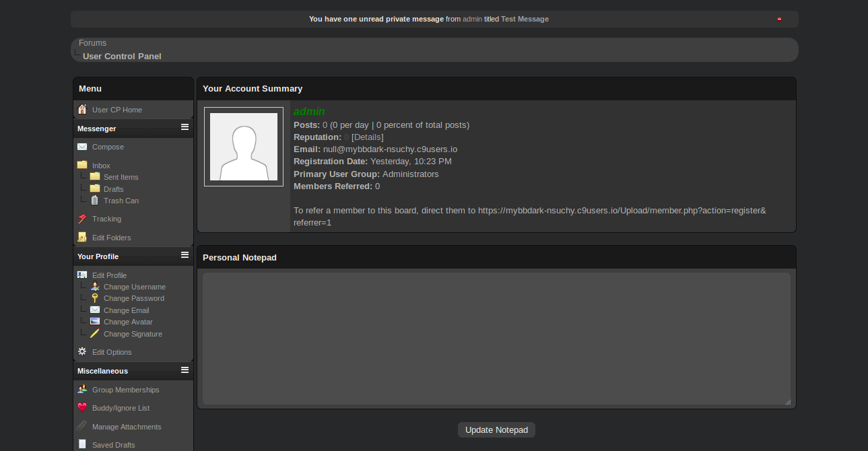Open the Saved Drafts link
Screen dimensions: 868x451
tap(113, 445)
